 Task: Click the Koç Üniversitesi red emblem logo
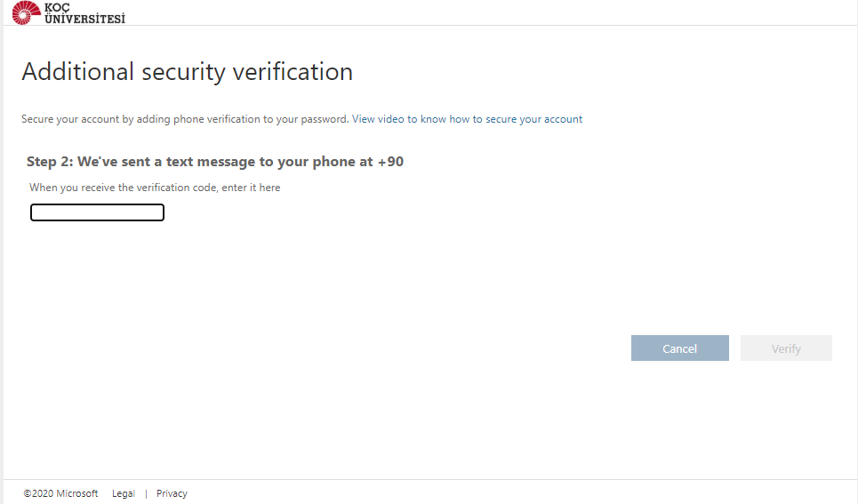26,12
